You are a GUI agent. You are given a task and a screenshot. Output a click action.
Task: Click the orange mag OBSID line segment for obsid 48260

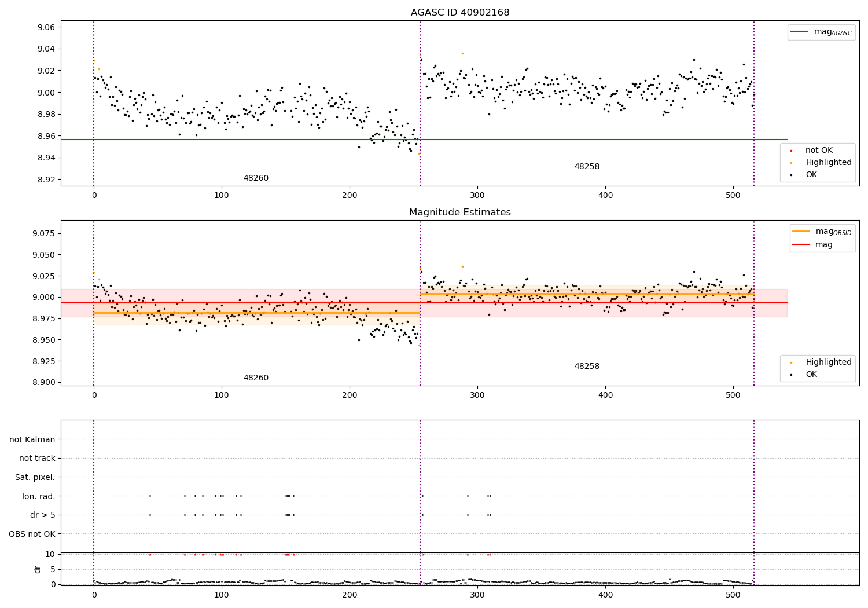tap(256, 313)
